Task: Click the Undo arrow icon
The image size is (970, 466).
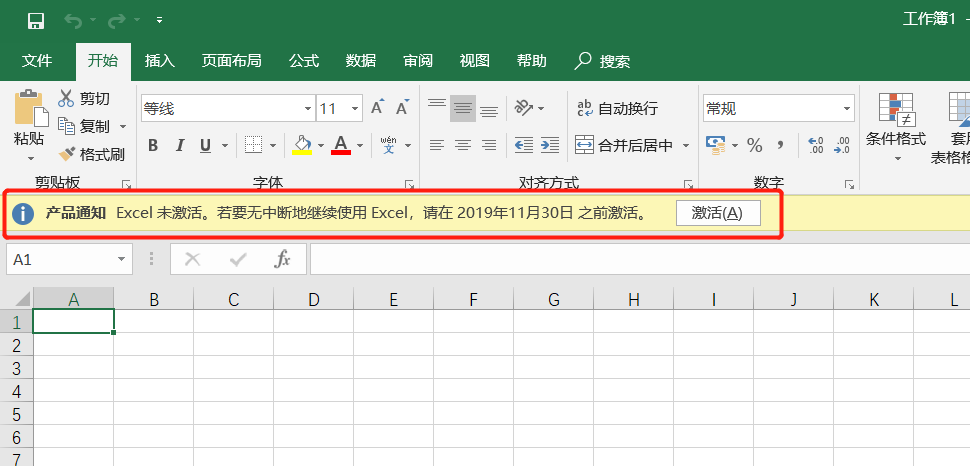Action: tap(74, 21)
